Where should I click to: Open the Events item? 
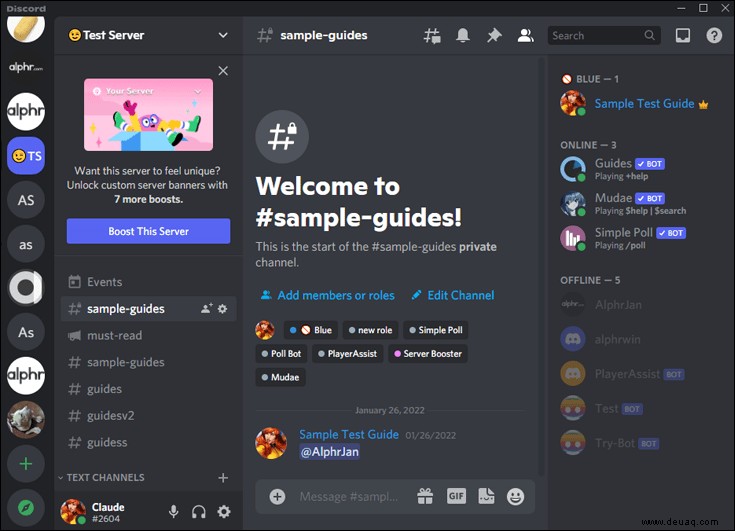tap(148, 282)
